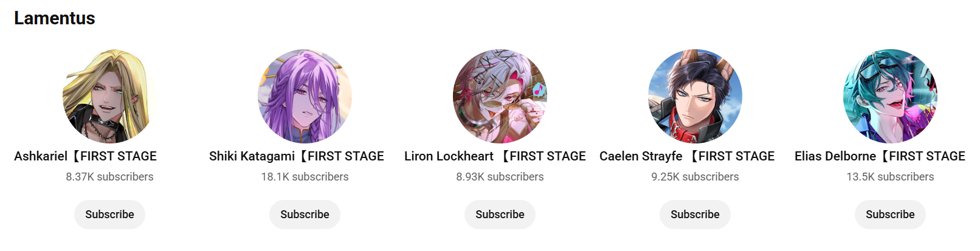This screenshot has width=980, height=251.
Task: Select the 9.25K subscribers count text
Action: click(x=695, y=177)
